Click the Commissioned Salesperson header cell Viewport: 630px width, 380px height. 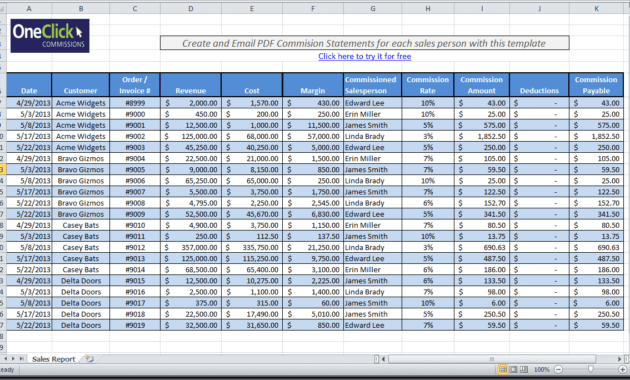pyautogui.click(x=372, y=85)
